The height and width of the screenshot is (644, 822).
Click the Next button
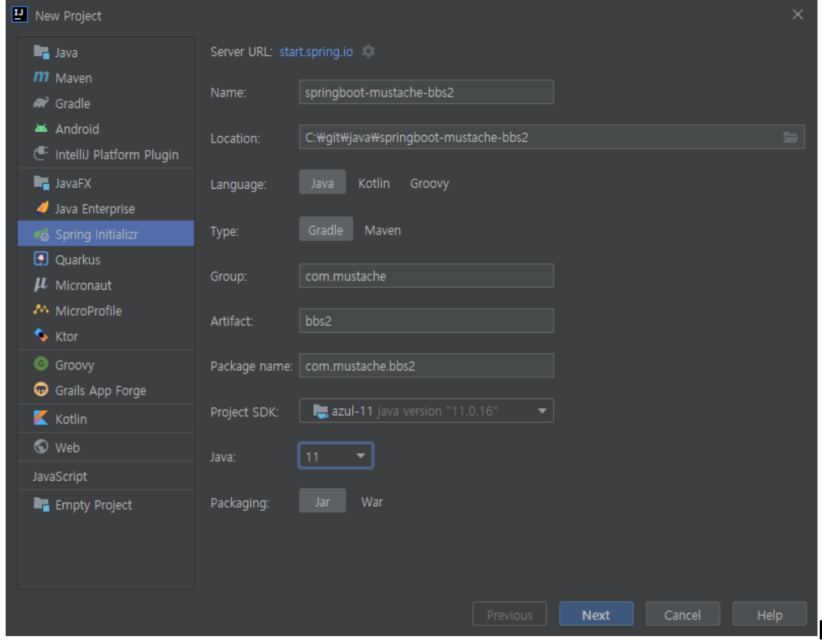pyautogui.click(x=596, y=615)
